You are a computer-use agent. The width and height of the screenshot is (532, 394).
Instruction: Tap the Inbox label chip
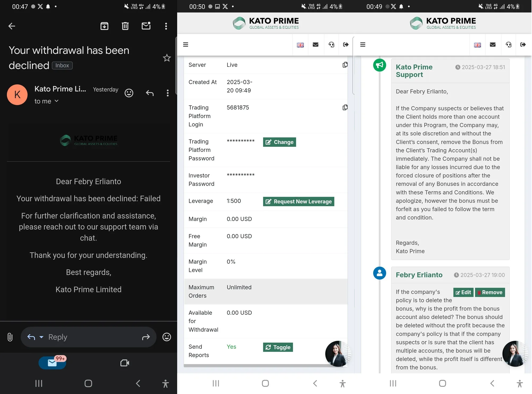click(x=62, y=65)
